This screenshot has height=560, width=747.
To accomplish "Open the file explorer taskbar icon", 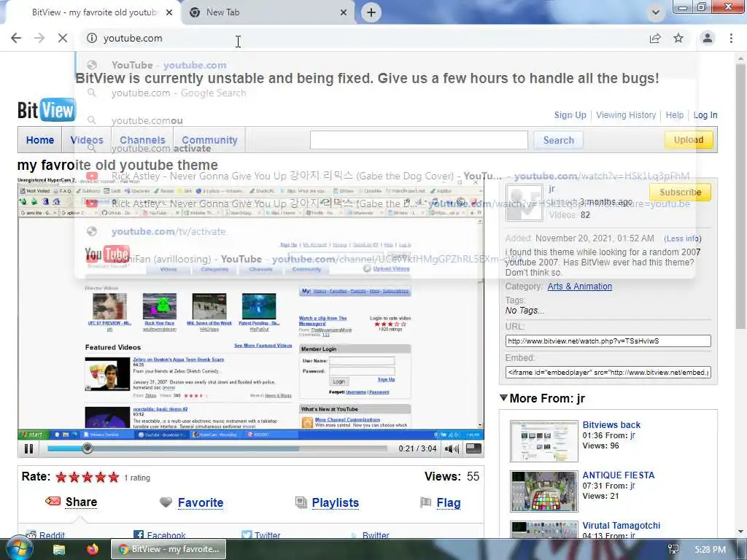I will [59, 550].
